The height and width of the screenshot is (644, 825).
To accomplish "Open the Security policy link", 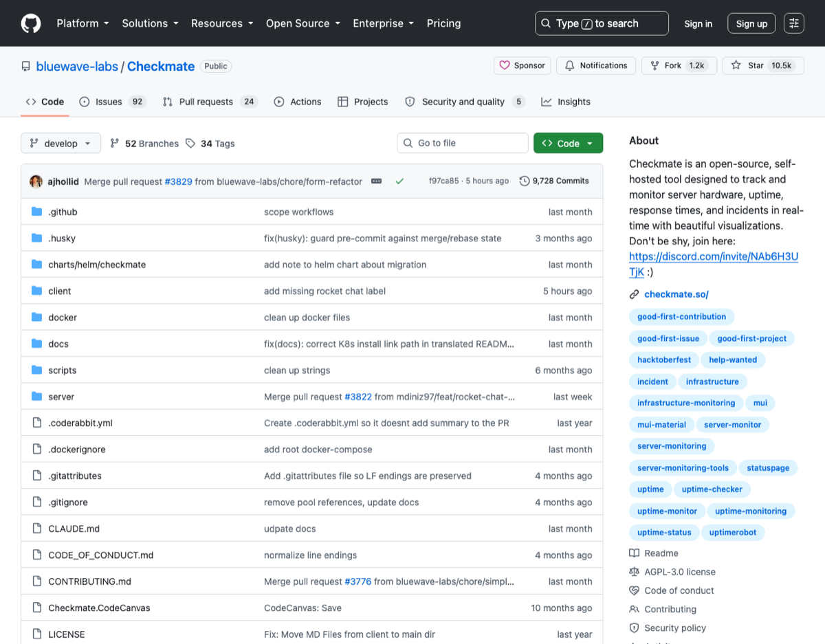I will (668, 628).
